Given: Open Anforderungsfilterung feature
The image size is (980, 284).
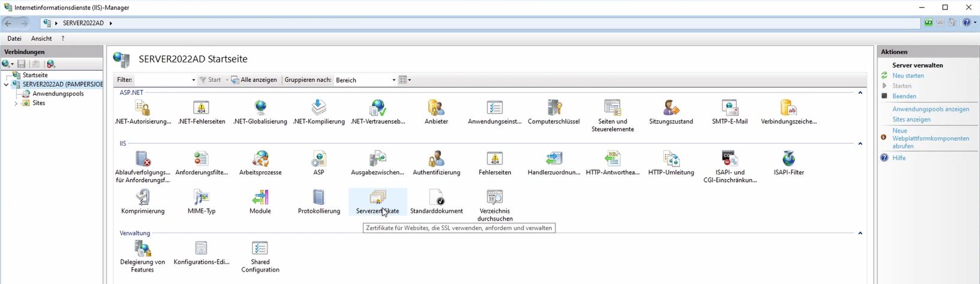Looking at the screenshot, I should click(x=202, y=163).
